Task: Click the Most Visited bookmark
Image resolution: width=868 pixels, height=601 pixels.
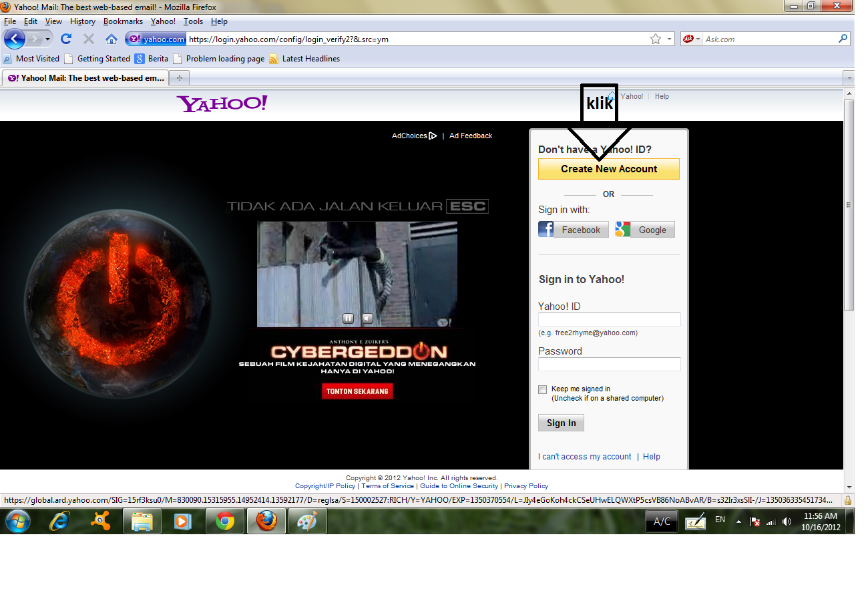Action: click(x=31, y=59)
